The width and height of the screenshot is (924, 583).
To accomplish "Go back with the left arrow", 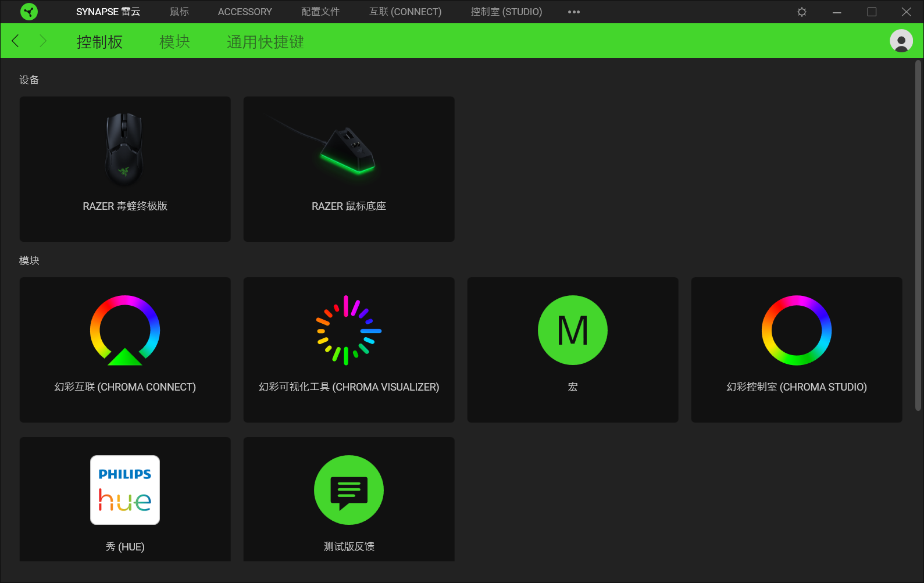I will coord(16,41).
